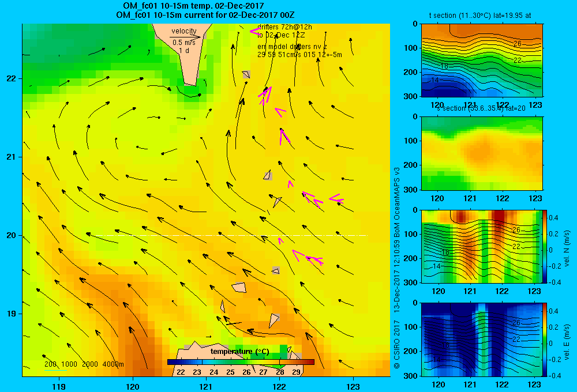
Task: Click the 'drifters 72h@12h' legend text
Action: (285, 27)
